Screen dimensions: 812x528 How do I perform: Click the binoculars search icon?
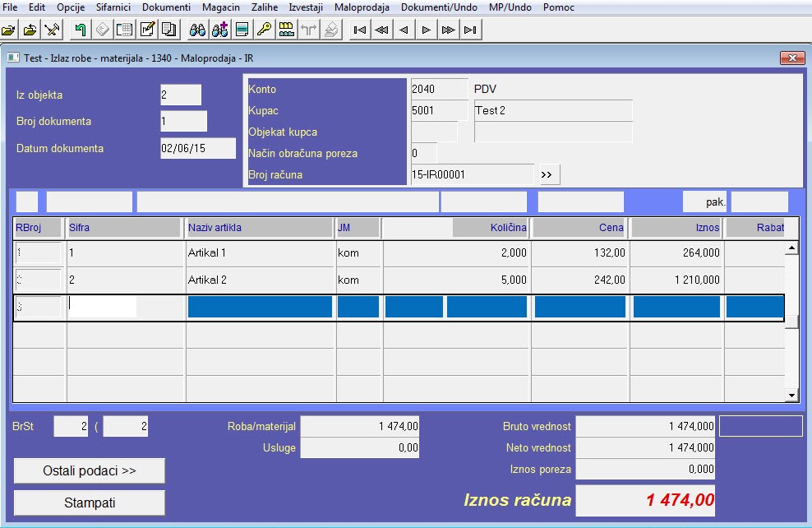pos(197,30)
